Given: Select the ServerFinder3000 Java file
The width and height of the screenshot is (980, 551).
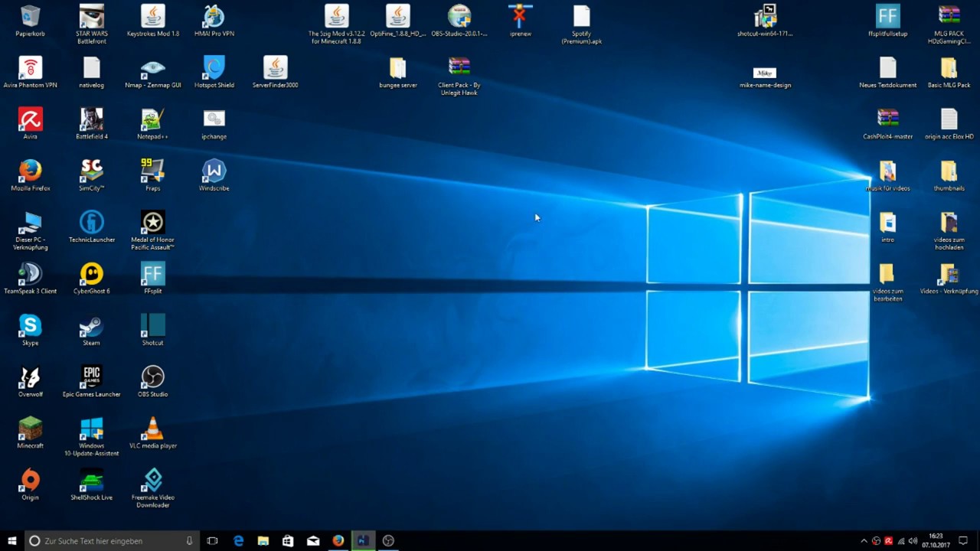Looking at the screenshot, I should pyautogui.click(x=276, y=68).
